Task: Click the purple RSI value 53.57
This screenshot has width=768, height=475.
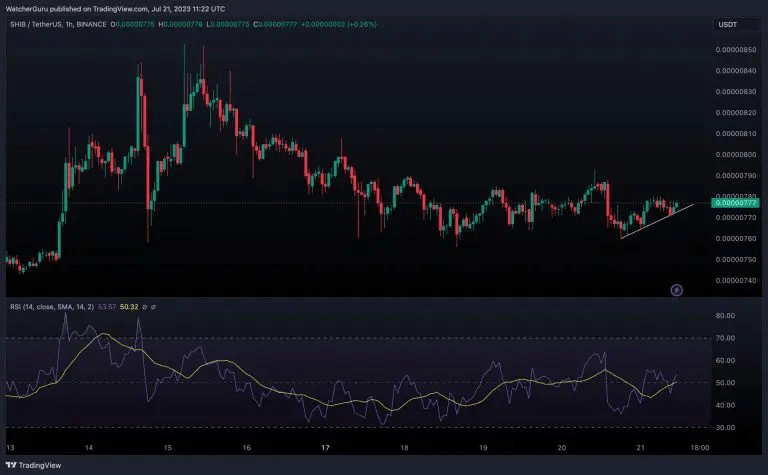Action: (x=107, y=307)
